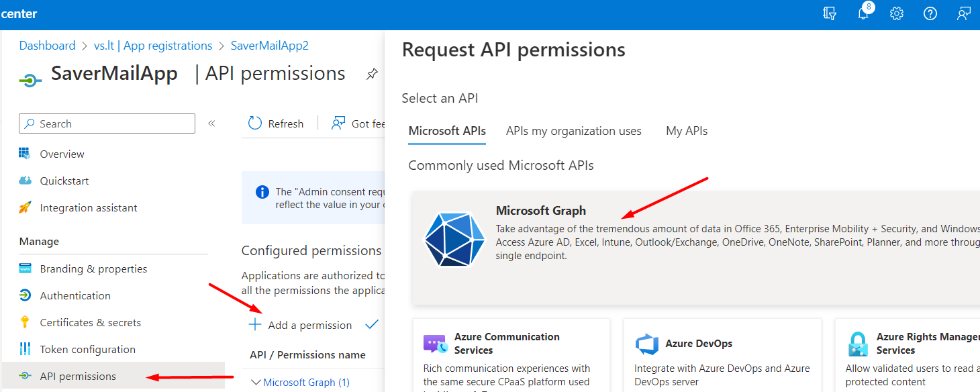Screen dimensions: 980x392
Task: Click the Microsoft Graph polyhedron logo
Action: (x=454, y=239)
